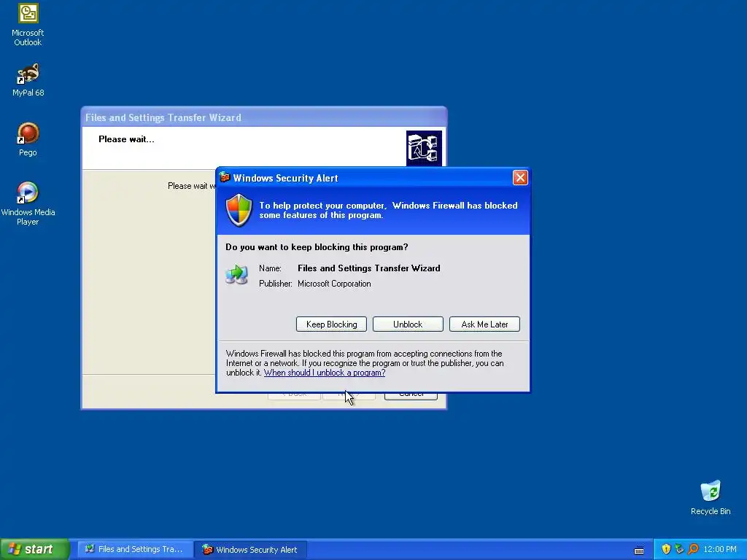
Task: Open 'When should I unblock a program?' link
Action: pyautogui.click(x=325, y=373)
